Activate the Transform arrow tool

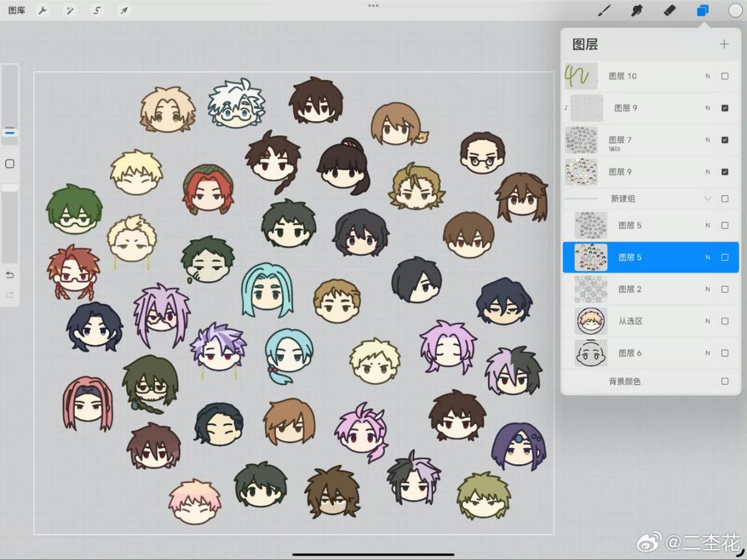(x=125, y=11)
